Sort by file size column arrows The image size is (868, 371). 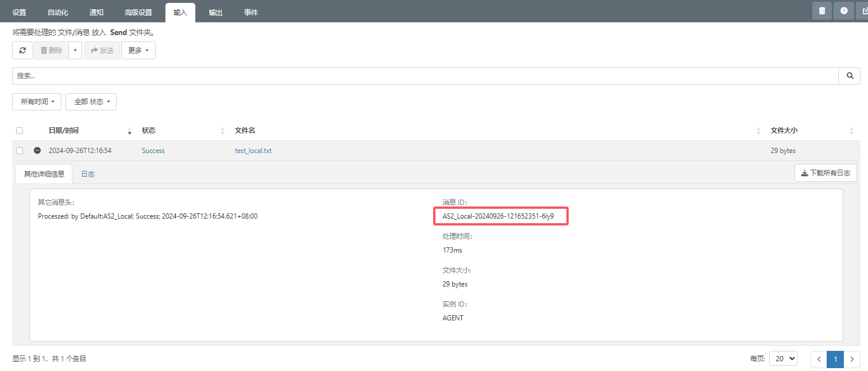coord(851,131)
